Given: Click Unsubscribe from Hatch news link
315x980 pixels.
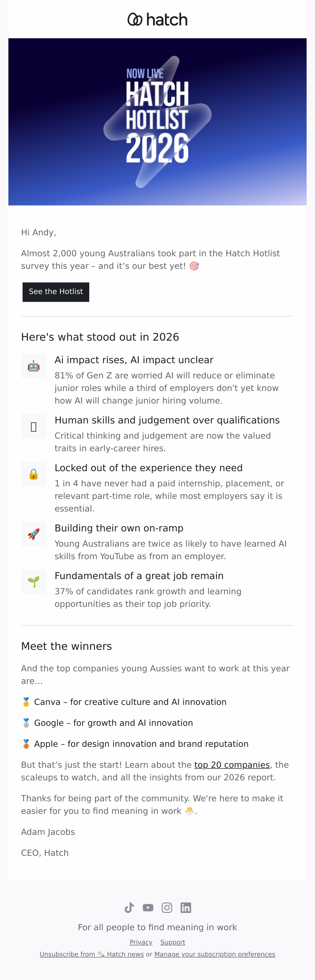Looking at the screenshot, I should (92, 955).
